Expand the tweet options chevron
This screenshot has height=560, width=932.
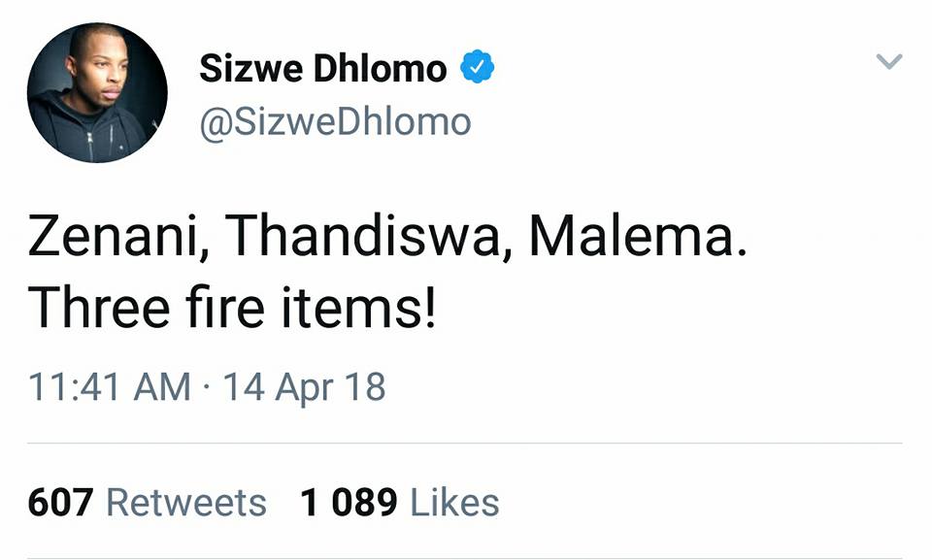(889, 60)
